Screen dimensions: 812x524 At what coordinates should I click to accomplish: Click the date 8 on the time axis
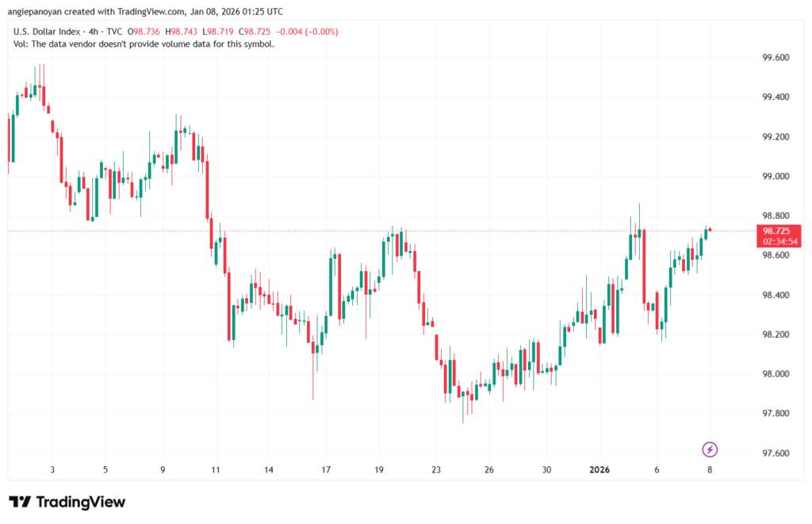709,470
